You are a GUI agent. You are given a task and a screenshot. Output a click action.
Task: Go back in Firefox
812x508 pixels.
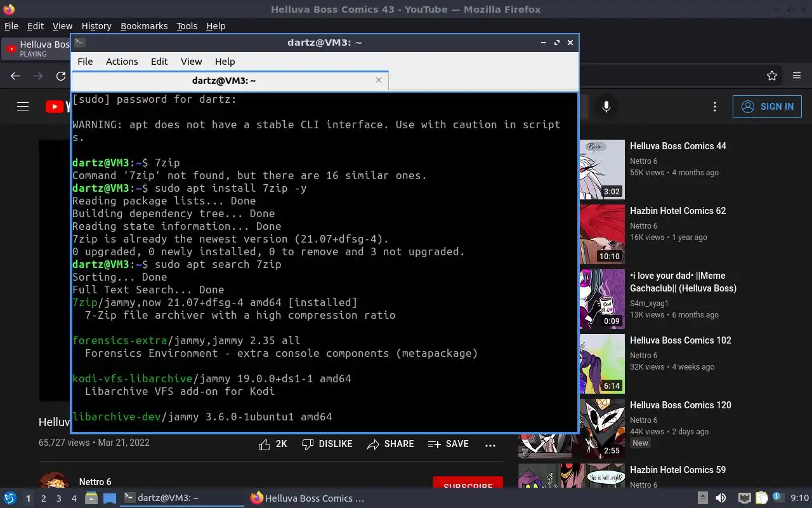coord(15,76)
